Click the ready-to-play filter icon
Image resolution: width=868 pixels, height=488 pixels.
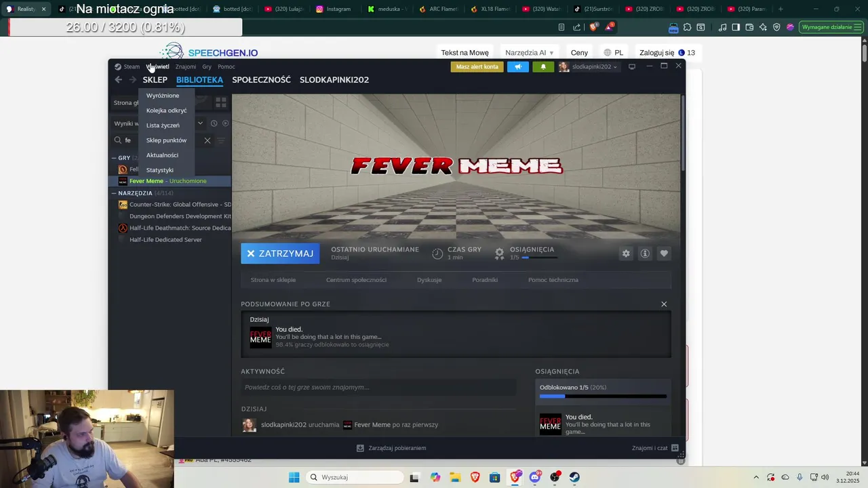[x=226, y=123]
